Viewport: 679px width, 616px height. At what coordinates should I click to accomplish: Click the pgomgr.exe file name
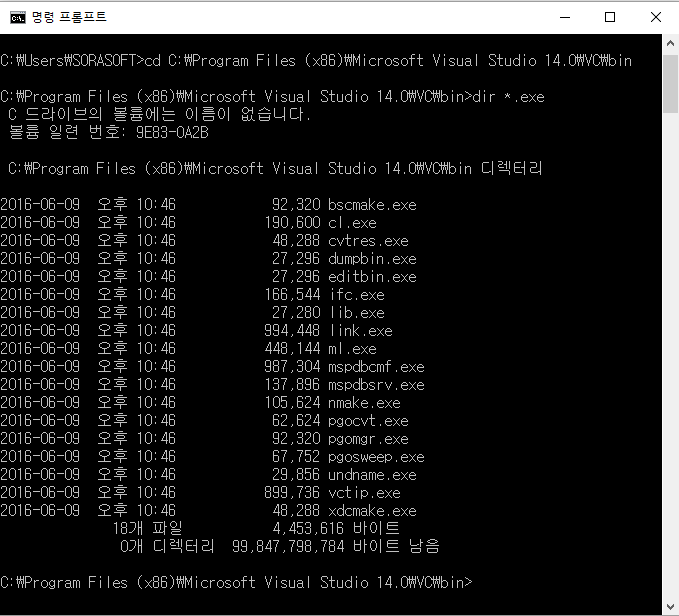(368, 439)
